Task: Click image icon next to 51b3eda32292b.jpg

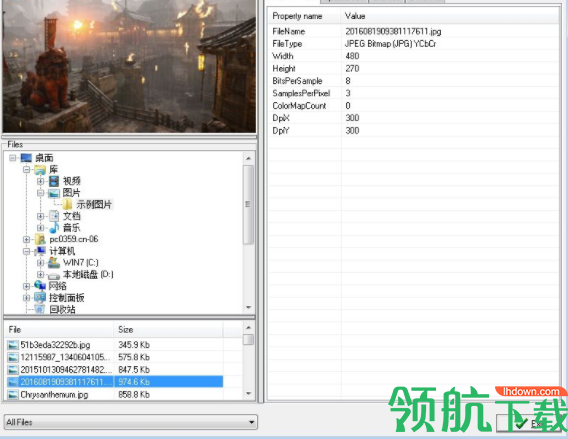Action: point(13,345)
